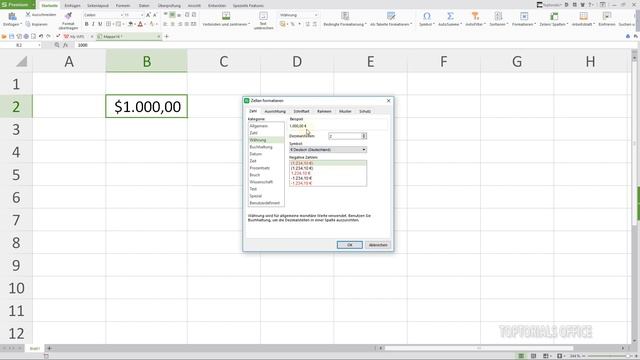Click the Sortieren icon
Image resolution: width=640 pixels, height=360 pixels.
tap(498, 16)
